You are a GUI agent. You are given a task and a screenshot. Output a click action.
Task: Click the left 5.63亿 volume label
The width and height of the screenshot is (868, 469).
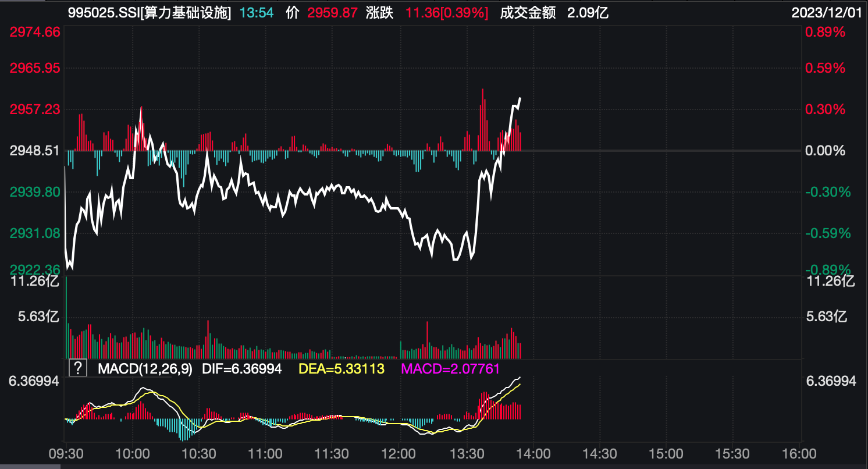click(x=40, y=317)
